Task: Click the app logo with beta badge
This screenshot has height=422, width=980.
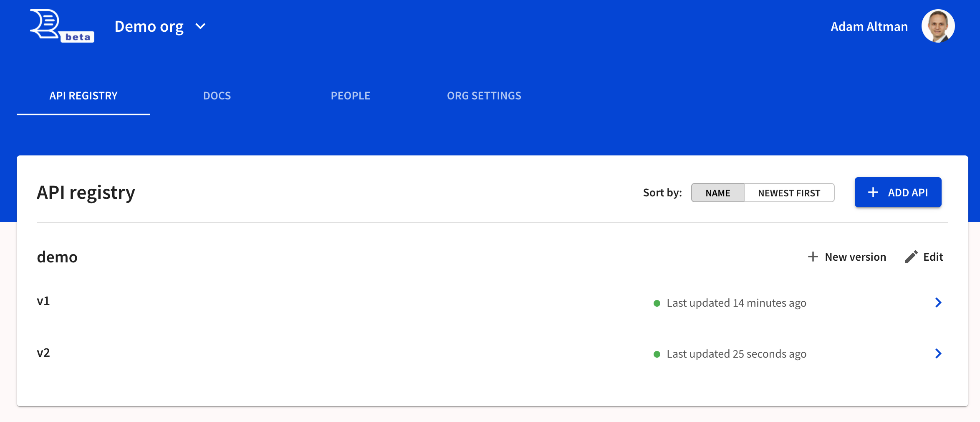Action: point(62,26)
